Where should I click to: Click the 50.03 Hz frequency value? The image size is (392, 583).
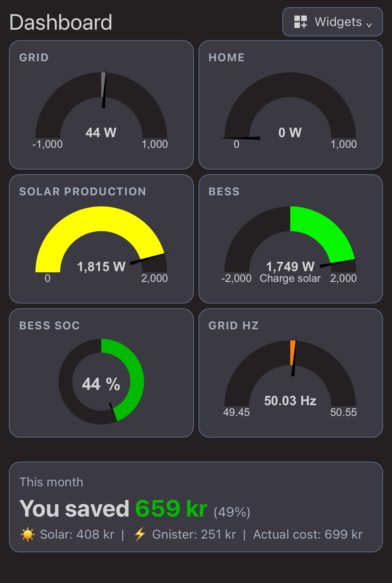tap(290, 401)
